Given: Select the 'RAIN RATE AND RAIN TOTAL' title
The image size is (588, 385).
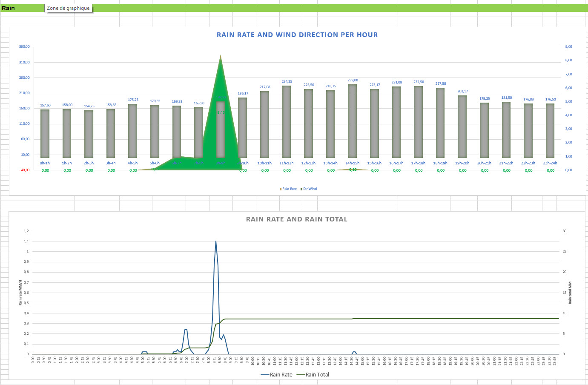Looking at the screenshot, I should click(x=296, y=219).
